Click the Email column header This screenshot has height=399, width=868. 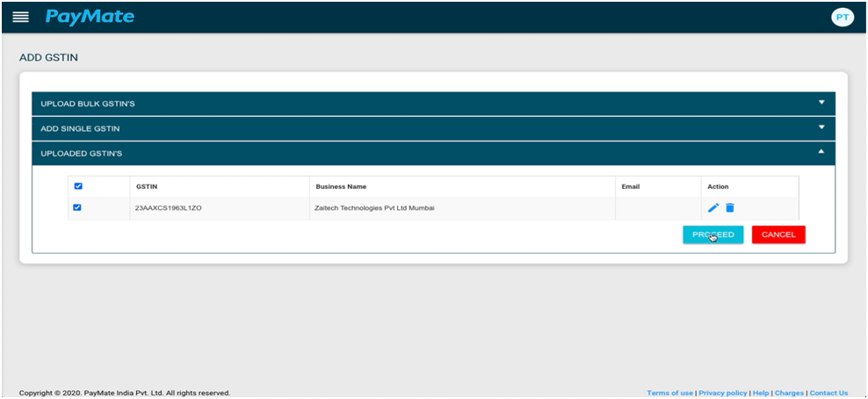(x=631, y=186)
